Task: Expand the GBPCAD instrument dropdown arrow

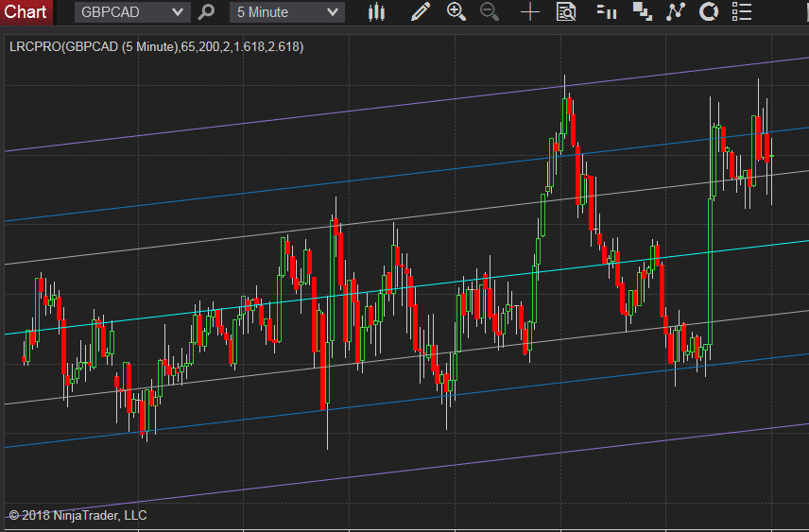Action: [x=178, y=12]
